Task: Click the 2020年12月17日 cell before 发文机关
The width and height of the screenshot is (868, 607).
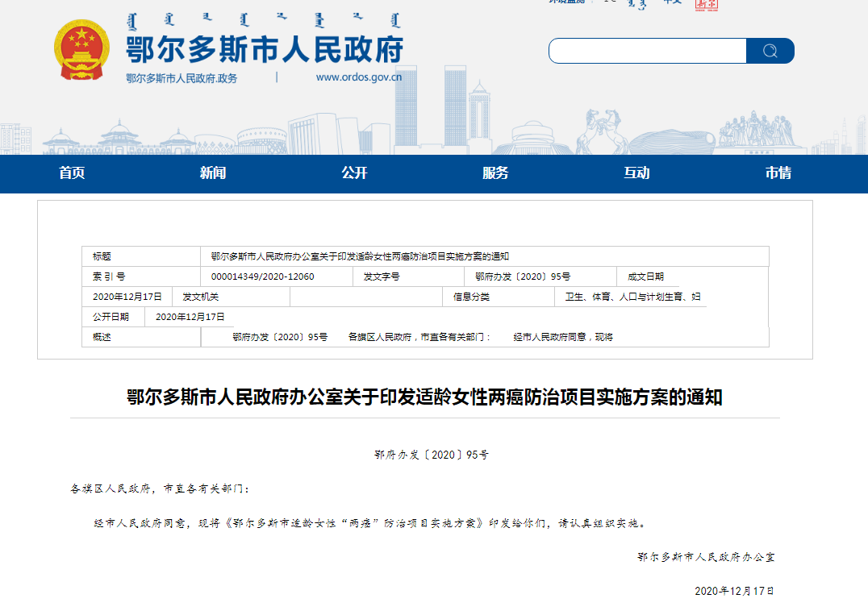Action: pyautogui.click(x=127, y=297)
